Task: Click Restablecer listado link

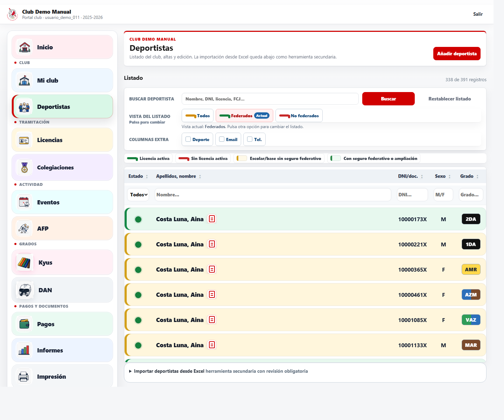Action: click(x=449, y=99)
